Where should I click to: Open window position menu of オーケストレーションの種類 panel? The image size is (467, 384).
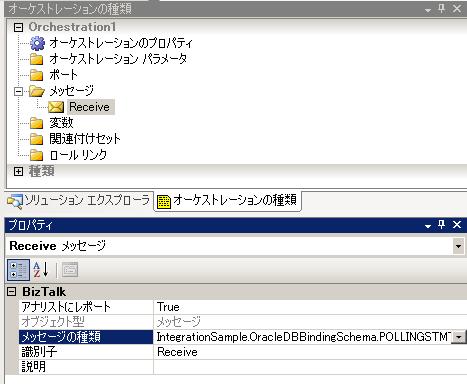(428, 10)
